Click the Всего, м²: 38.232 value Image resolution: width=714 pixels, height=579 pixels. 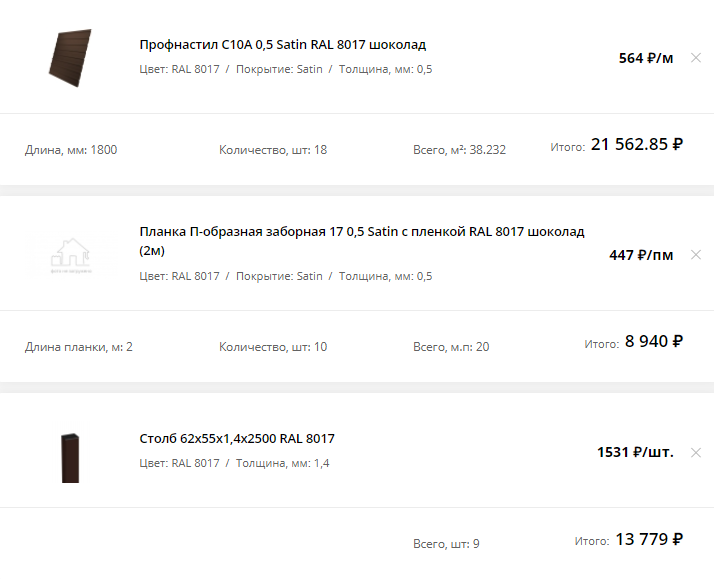pos(459,150)
